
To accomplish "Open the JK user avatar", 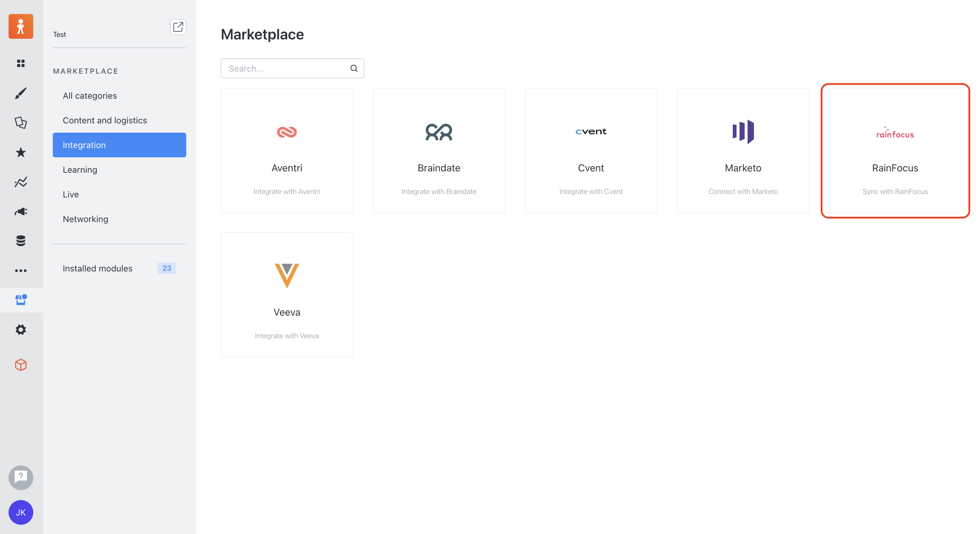I will [21, 512].
